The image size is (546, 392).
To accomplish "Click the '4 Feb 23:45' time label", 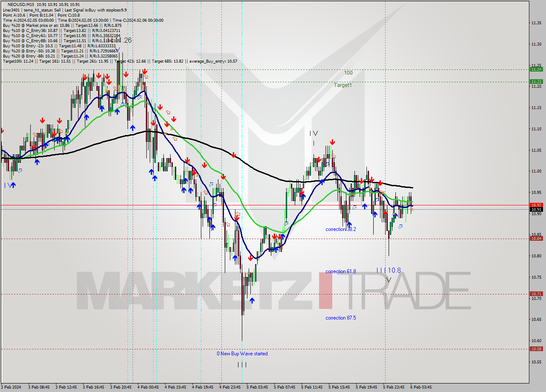I will [229, 387].
